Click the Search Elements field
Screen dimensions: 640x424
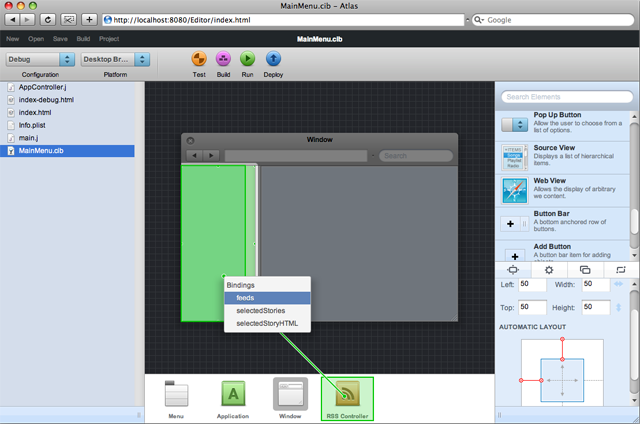click(x=567, y=97)
